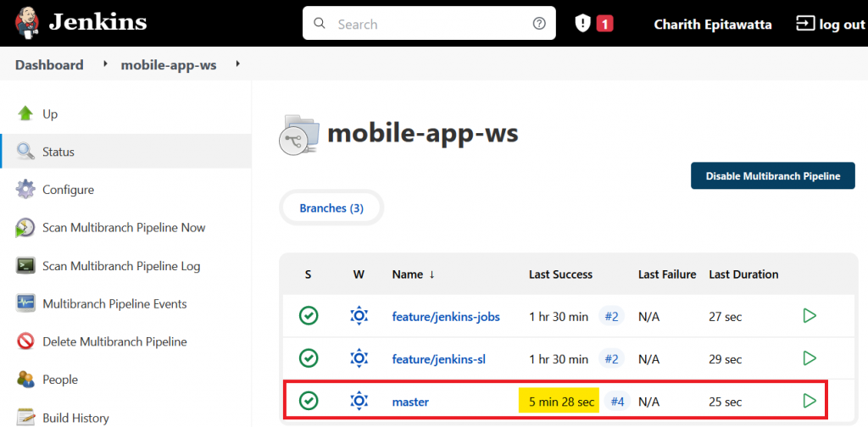Click the mobile-app-ws page heading
Image resolution: width=868 pixels, height=427 pixels.
(423, 134)
